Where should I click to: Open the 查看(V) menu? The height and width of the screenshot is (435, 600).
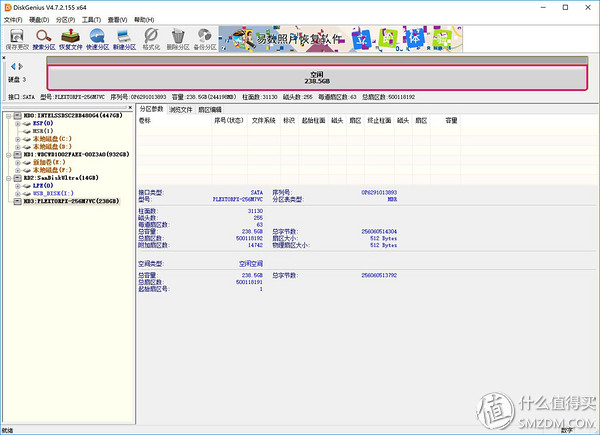[117, 20]
